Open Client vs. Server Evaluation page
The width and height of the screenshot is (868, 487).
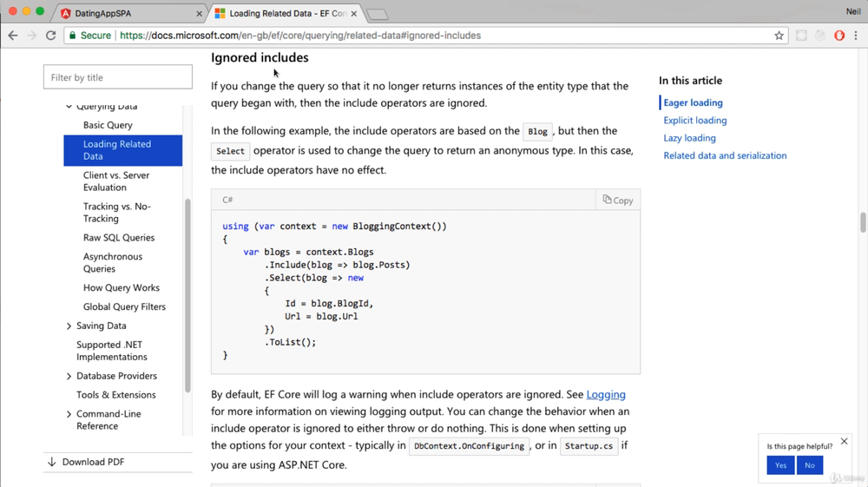coord(116,181)
